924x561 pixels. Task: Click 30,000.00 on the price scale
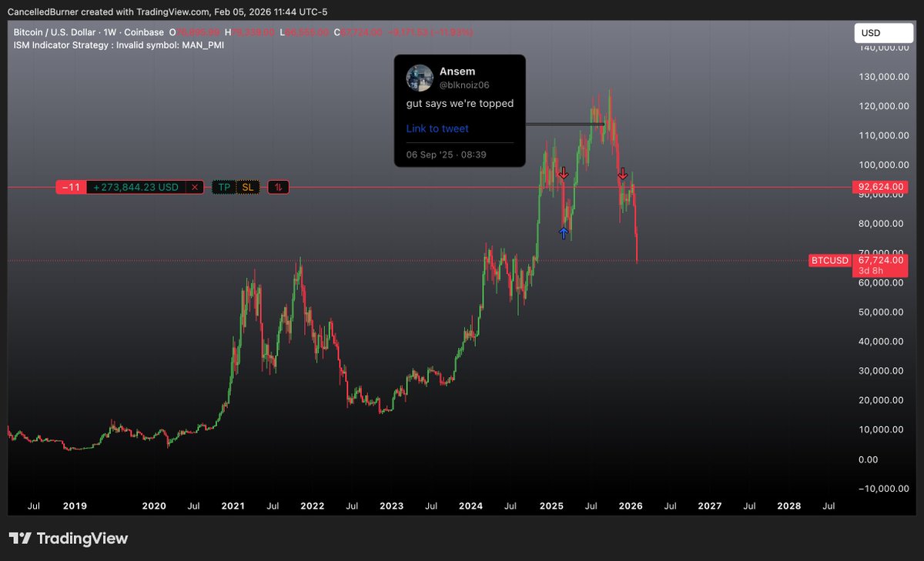coord(880,371)
